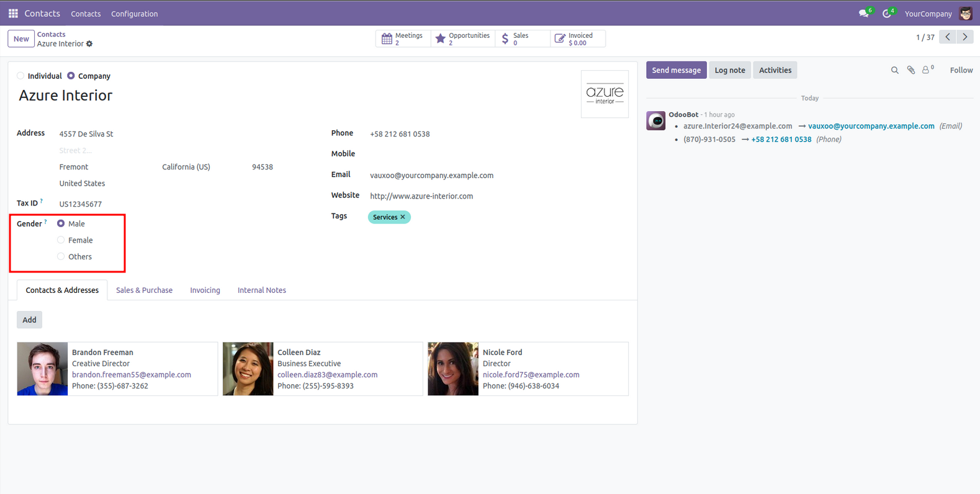This screenshot has height=494, width=980.
Task: Choose Male gender option
Action: click(61, 223)
